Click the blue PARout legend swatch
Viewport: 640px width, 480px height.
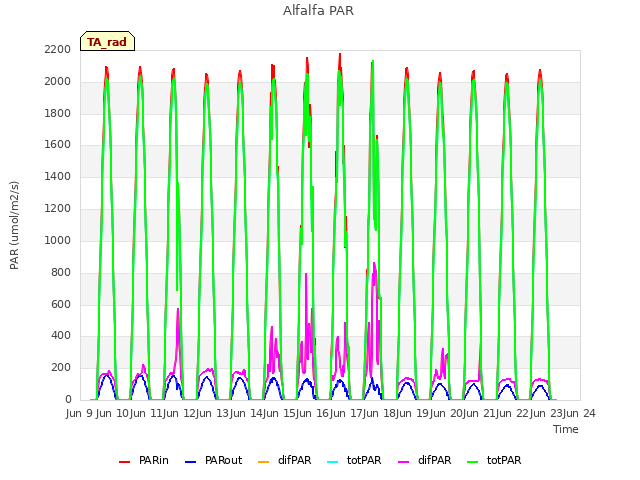coord(190,462)
